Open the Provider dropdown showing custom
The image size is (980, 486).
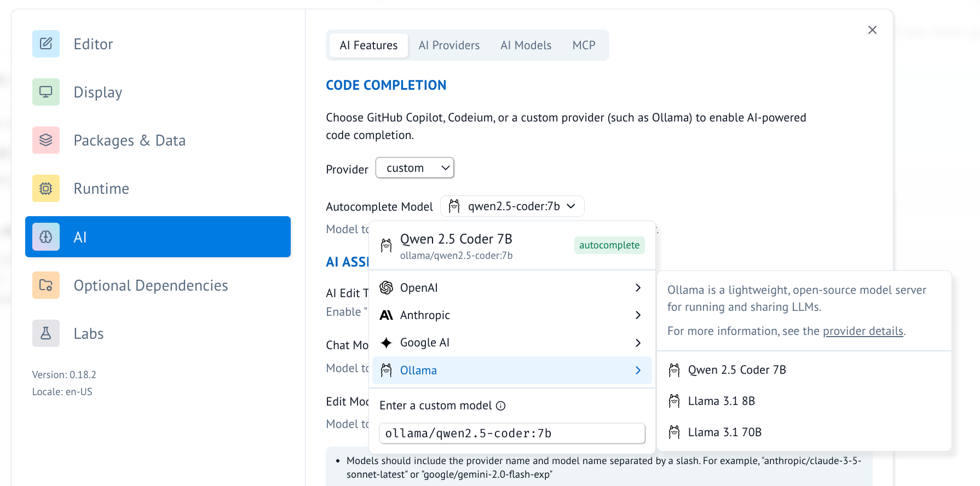click(414, 167)
